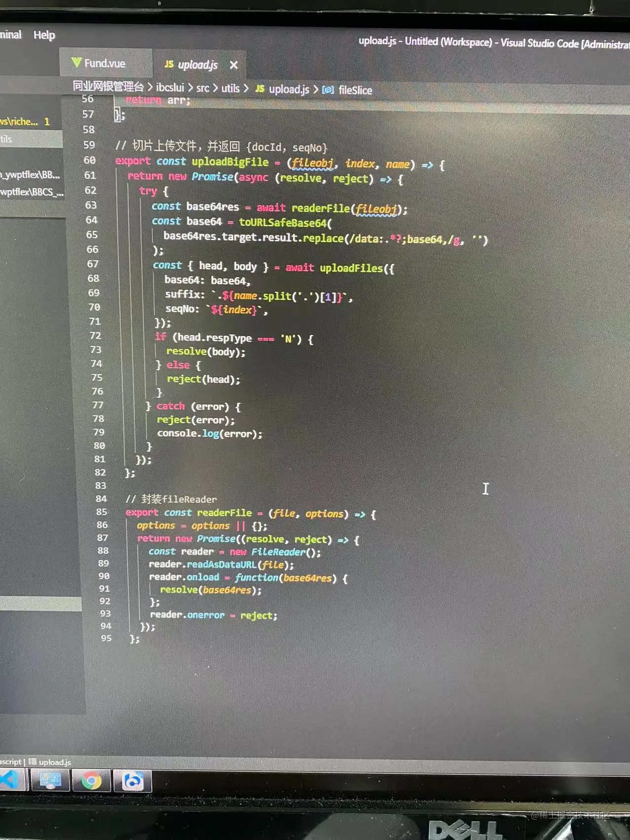Viewport: 630px width, 840px height.
Task: Click 'FileReader' constructor on line 88
Action: click(x=279, y=552)
